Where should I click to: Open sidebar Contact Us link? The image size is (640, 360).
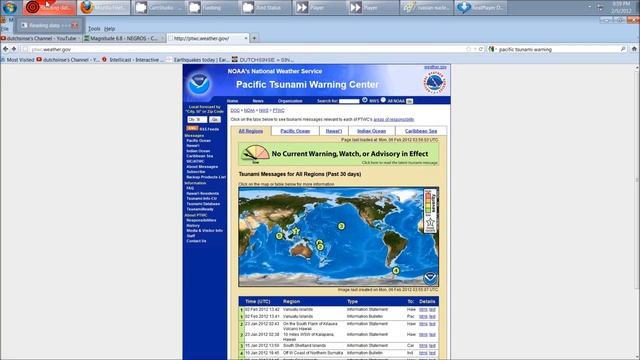coord(196,241)
